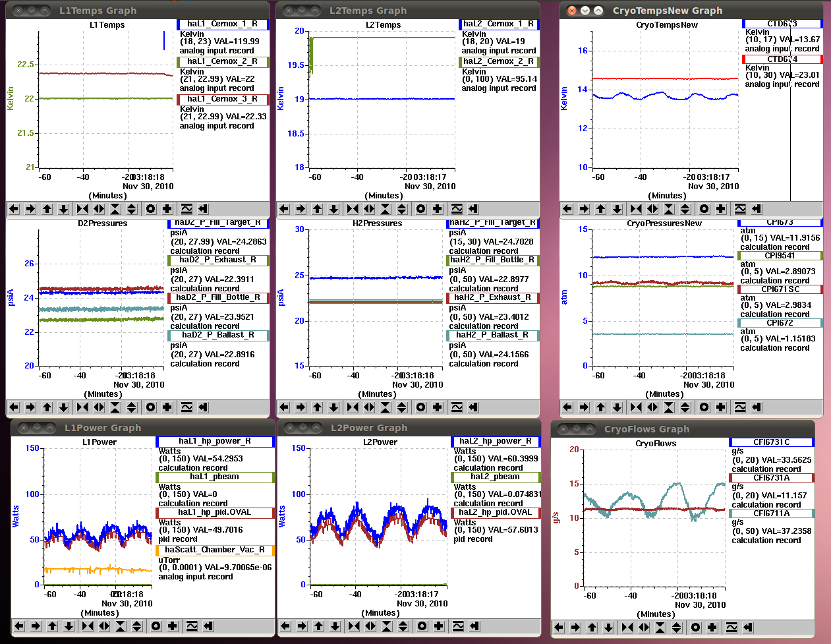Zoom out Y axis on L2Power graph
Viewport: 831px width, 644px height.
coord(403,626)
